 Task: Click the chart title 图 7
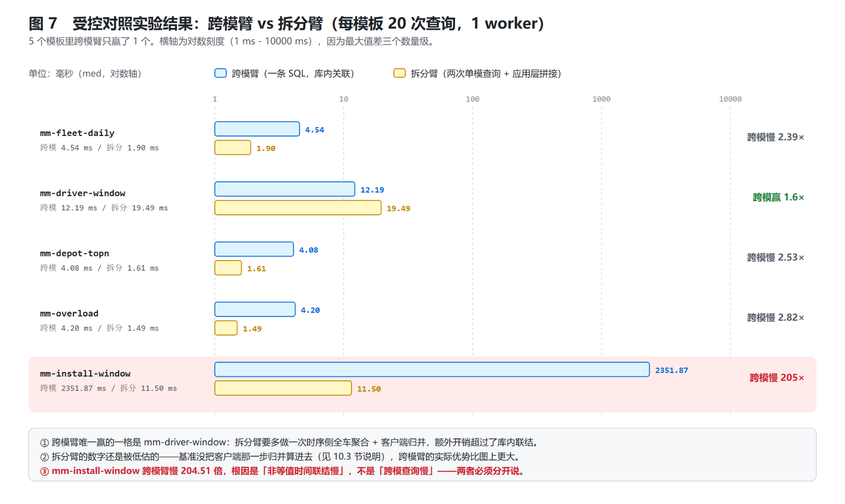click(x=286, y=23)
